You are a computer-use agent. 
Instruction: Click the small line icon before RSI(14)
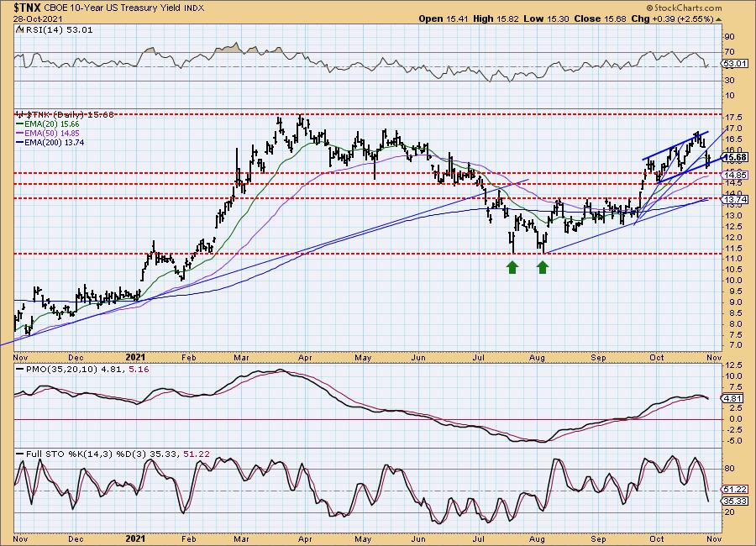[x=19, y=30]
